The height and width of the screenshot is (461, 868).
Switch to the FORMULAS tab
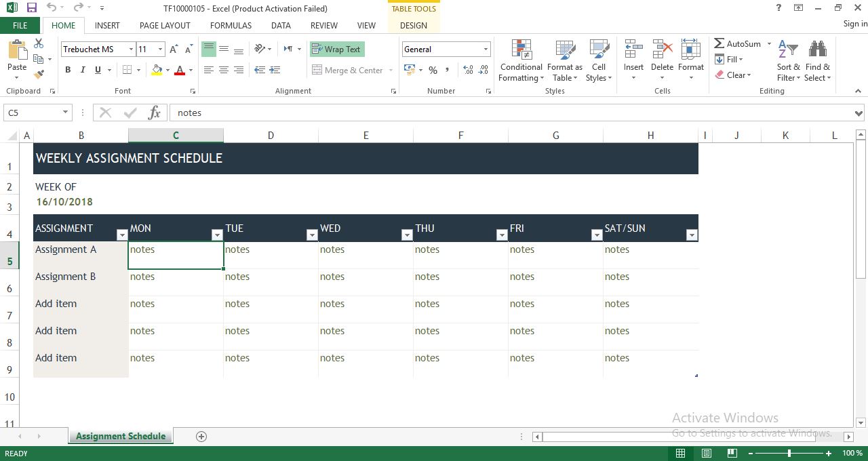tap(231, 25)
